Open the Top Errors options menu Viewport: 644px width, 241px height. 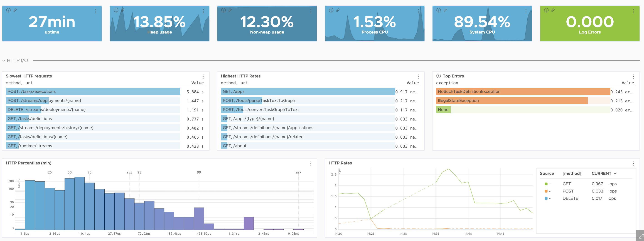(633, 76)
